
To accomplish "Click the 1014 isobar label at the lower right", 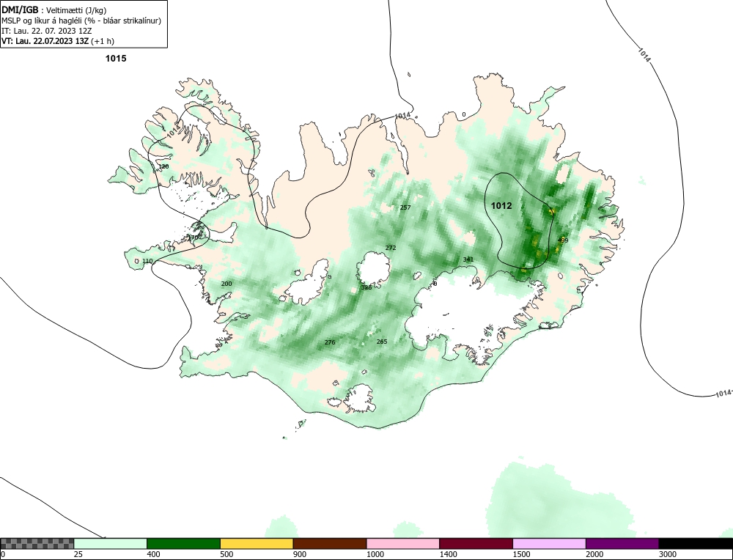I will click(x=723, y=394).
